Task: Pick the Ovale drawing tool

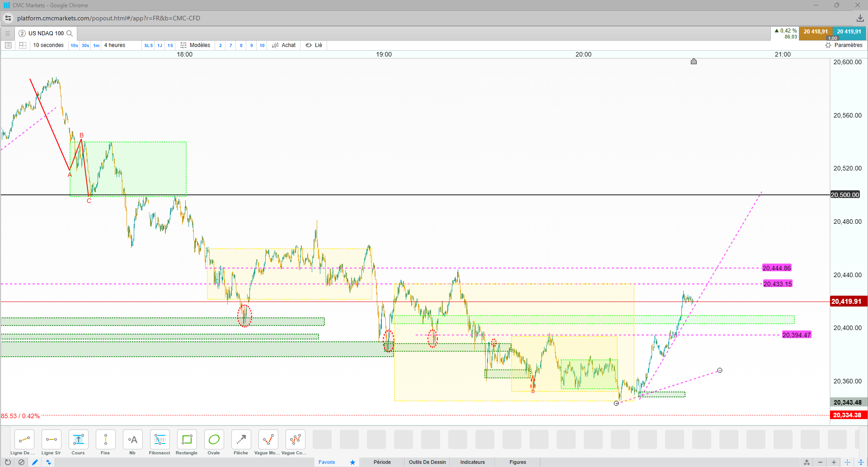Action: click(214, 442)
